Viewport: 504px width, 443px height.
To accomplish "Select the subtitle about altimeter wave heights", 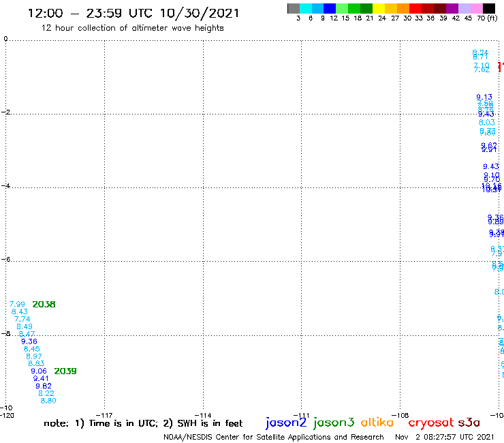I will coord(132,28).
